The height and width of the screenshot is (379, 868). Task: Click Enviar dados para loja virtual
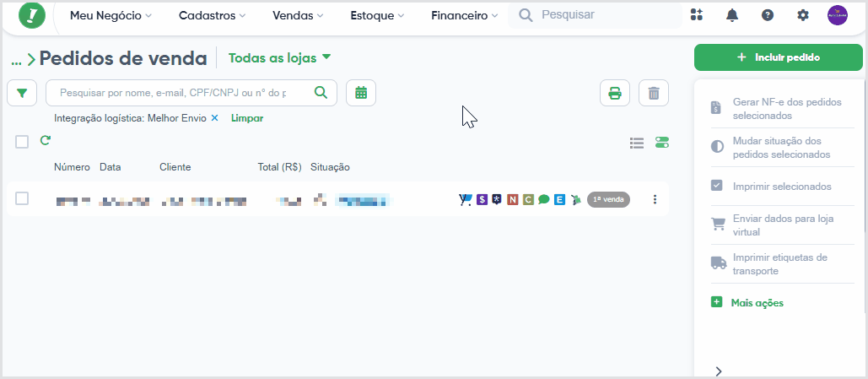[784, 225]
